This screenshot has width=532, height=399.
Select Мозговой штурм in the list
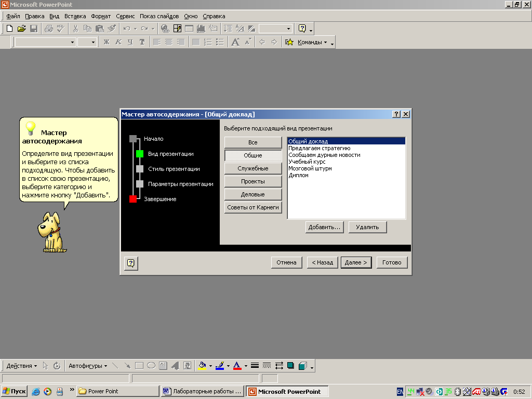click(x=310, y=168)
